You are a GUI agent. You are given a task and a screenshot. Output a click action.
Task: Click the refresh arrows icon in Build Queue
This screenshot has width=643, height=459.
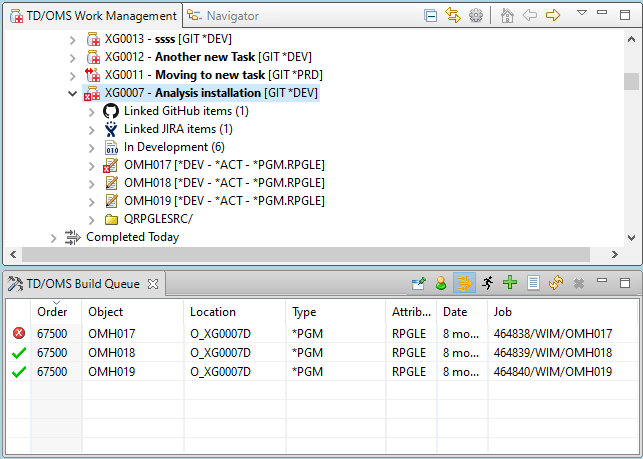point(556,283)
